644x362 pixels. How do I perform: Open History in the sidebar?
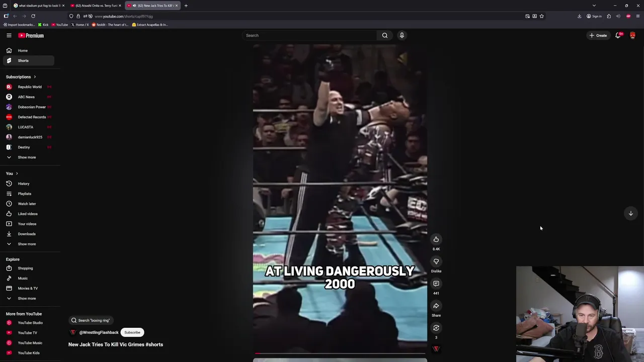[28, 184]
